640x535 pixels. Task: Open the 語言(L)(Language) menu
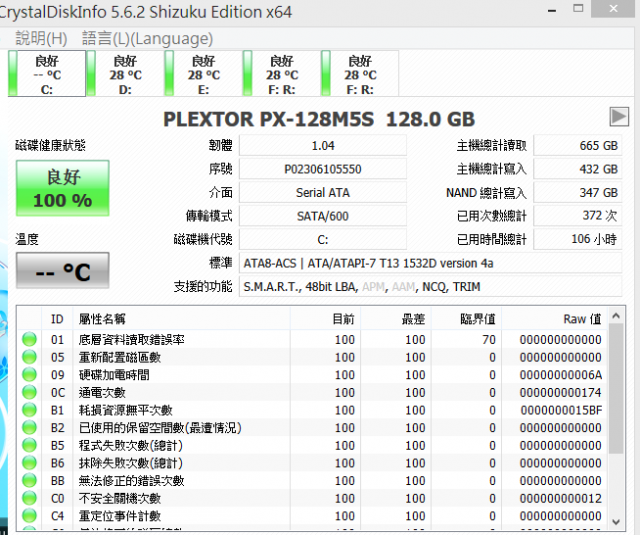(147, 38)
